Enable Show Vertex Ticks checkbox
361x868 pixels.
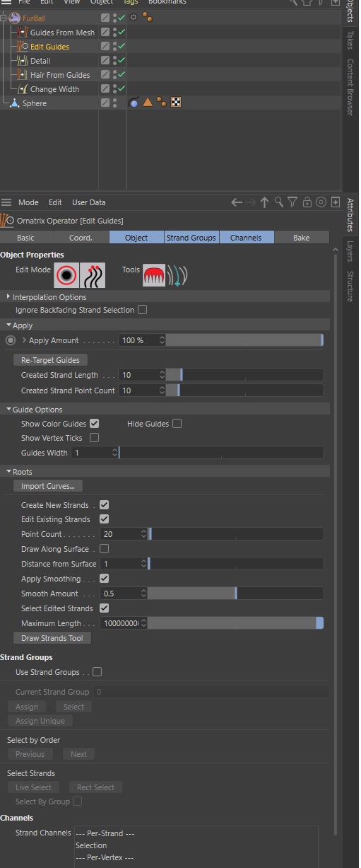point(95,438)
